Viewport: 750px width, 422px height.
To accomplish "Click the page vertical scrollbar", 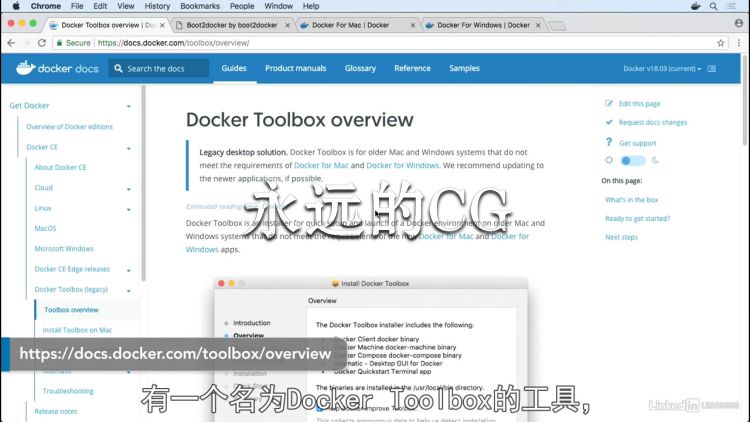I will click(x=745, y=98).
